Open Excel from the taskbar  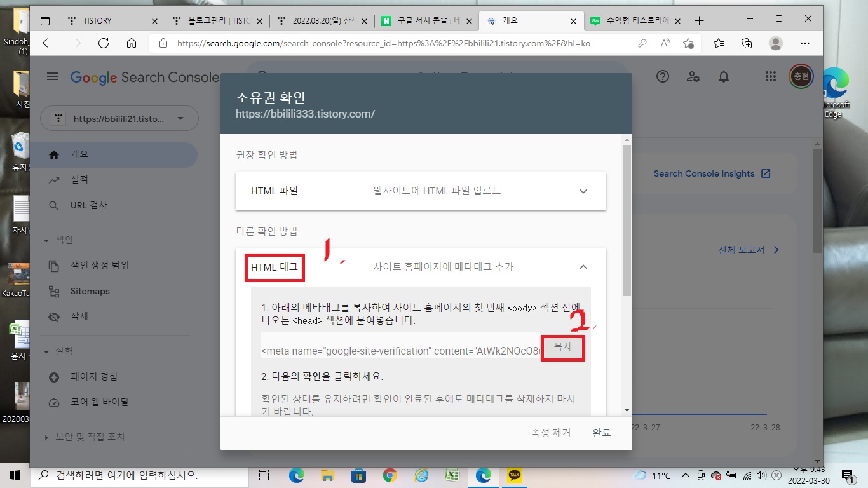click(x=452, y=475)
